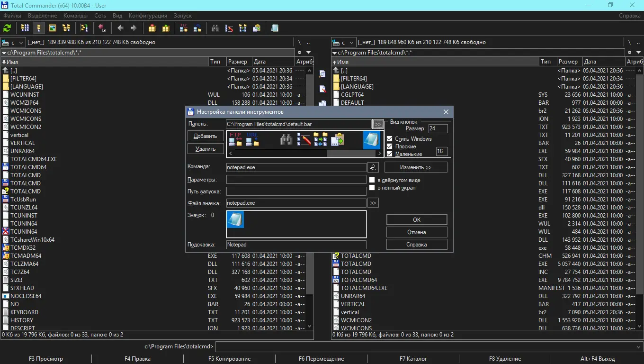The image size is (644, 364).
Task: Click the Notepad icon in main toolbar
Action: pos(275,28)
